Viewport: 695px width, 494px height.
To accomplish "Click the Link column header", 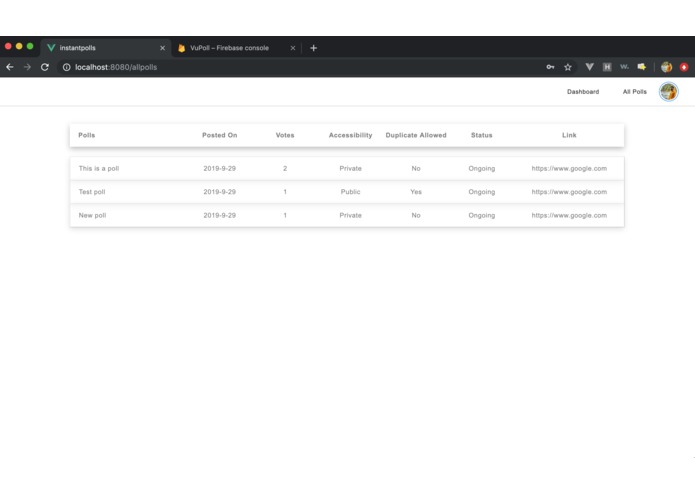I will click(569, 135).
